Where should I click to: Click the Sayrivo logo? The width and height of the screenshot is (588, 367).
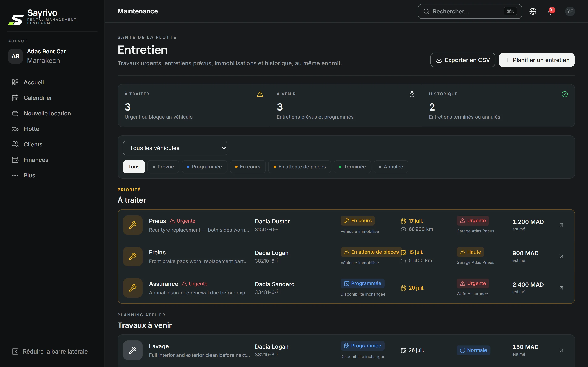tap(42, 17)
